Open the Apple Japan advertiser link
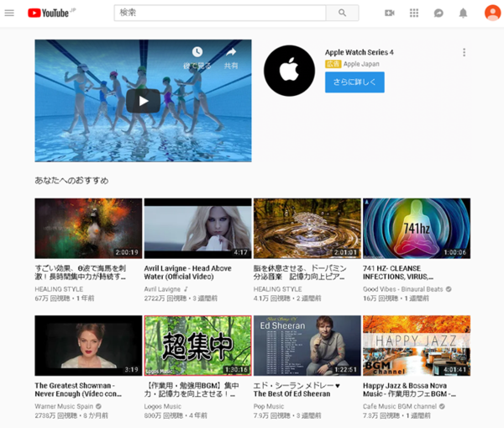 (361, 64)
